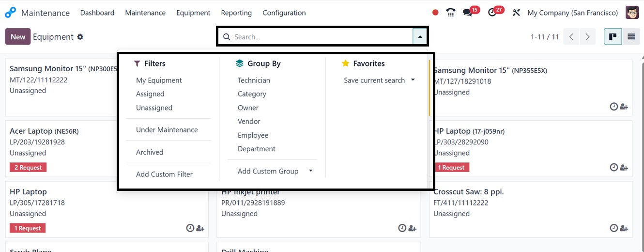Open the voip phone icon
The width and height of the screenshot is (644, 252).
coord(451,13)
